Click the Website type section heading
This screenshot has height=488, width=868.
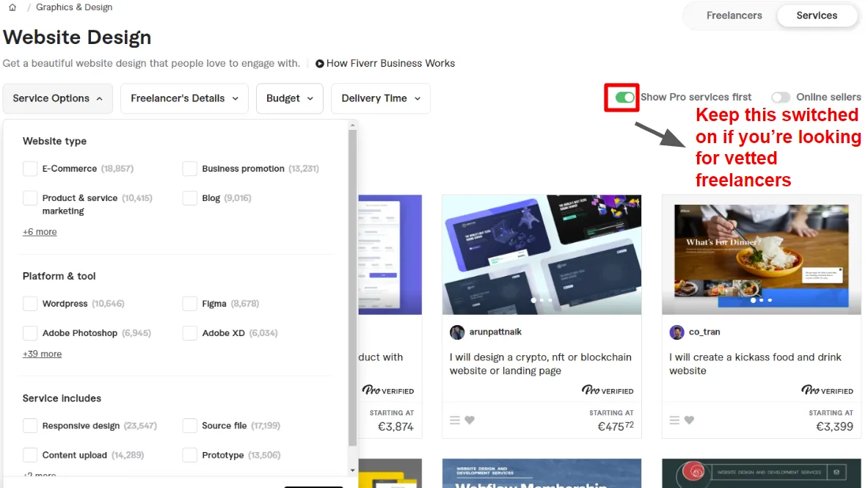54,141
